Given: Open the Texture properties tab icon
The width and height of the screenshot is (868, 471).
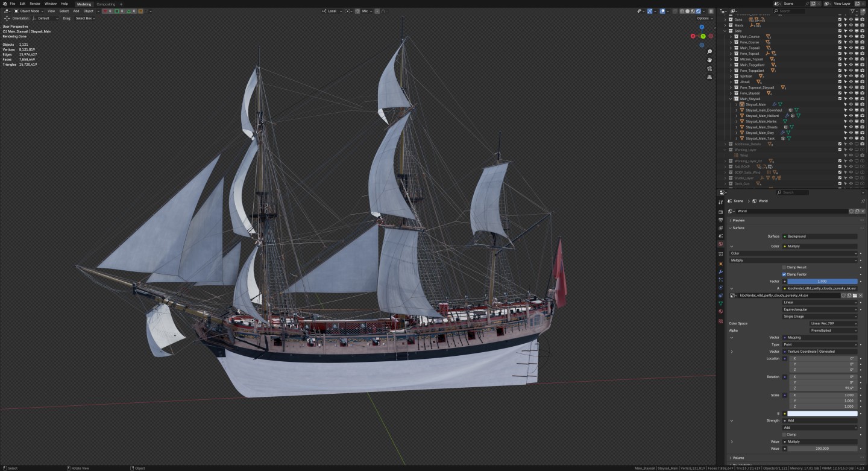Looking at the screenshot, I should pos(720,321).
